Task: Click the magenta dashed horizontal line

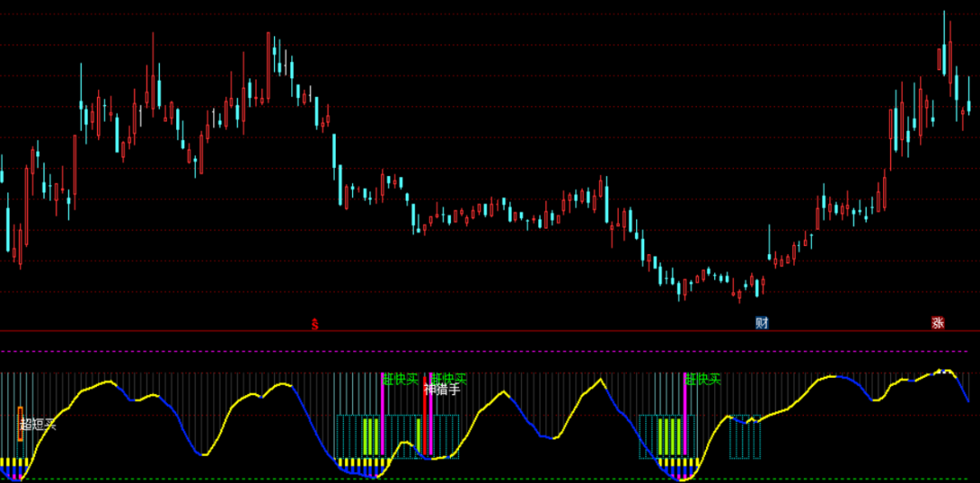Action: [x=490, y=350]
